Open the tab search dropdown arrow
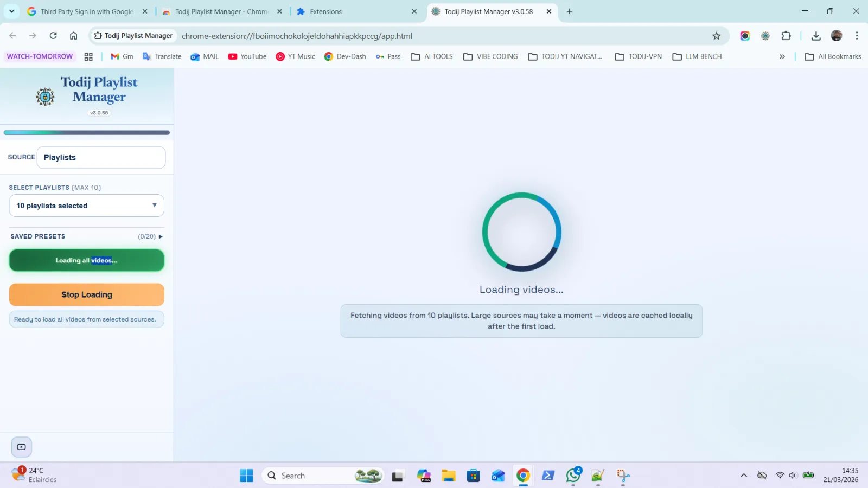868x488 pixels. coord(11,11)
